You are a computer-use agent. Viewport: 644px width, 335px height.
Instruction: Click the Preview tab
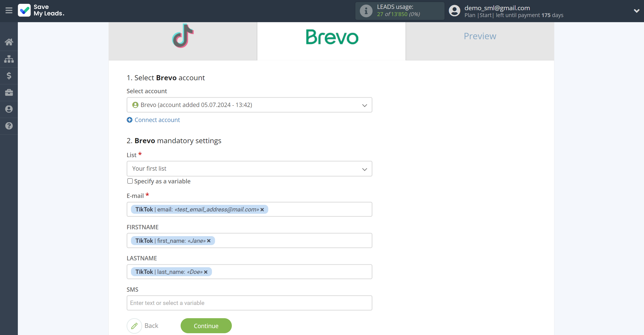(480, 36)
